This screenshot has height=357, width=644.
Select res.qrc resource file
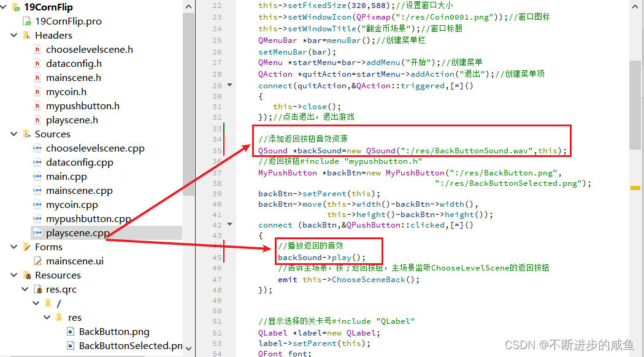coord(61,289)
